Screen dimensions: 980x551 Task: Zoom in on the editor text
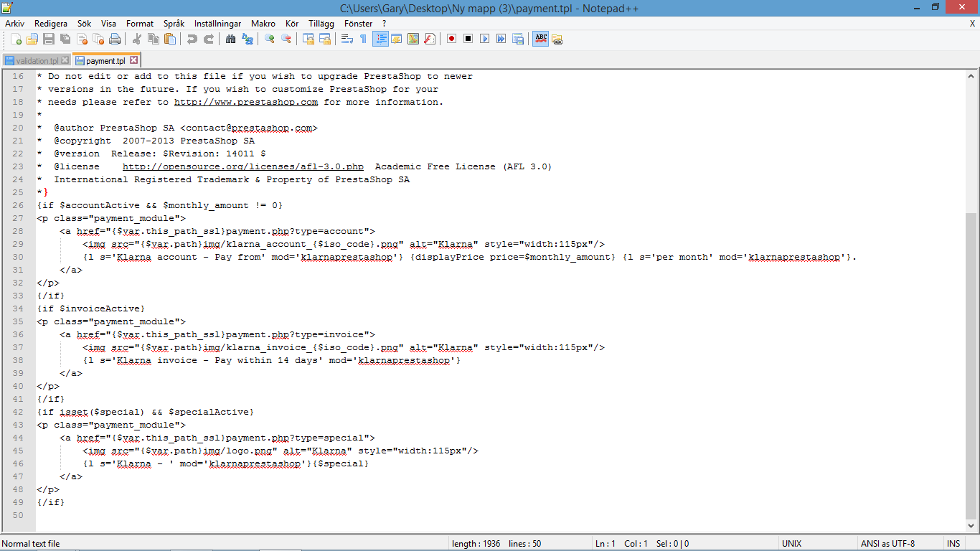tap(270, 39)
